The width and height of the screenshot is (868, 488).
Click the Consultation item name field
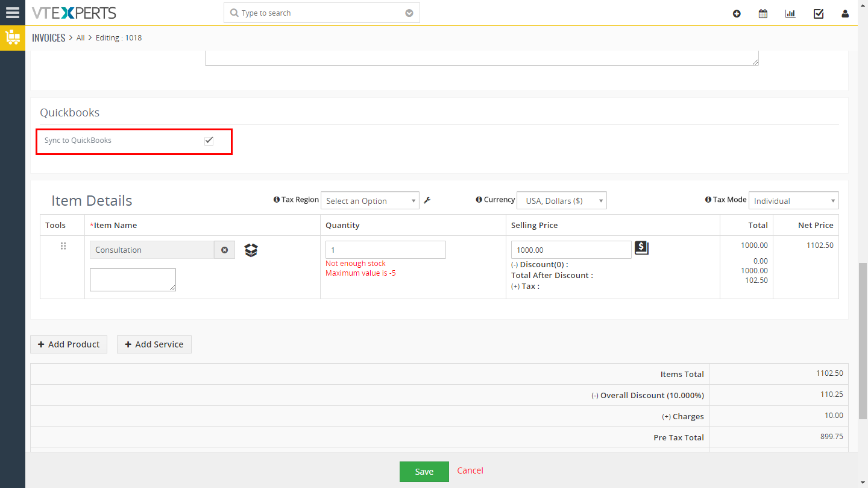click(x=152, y=250)
